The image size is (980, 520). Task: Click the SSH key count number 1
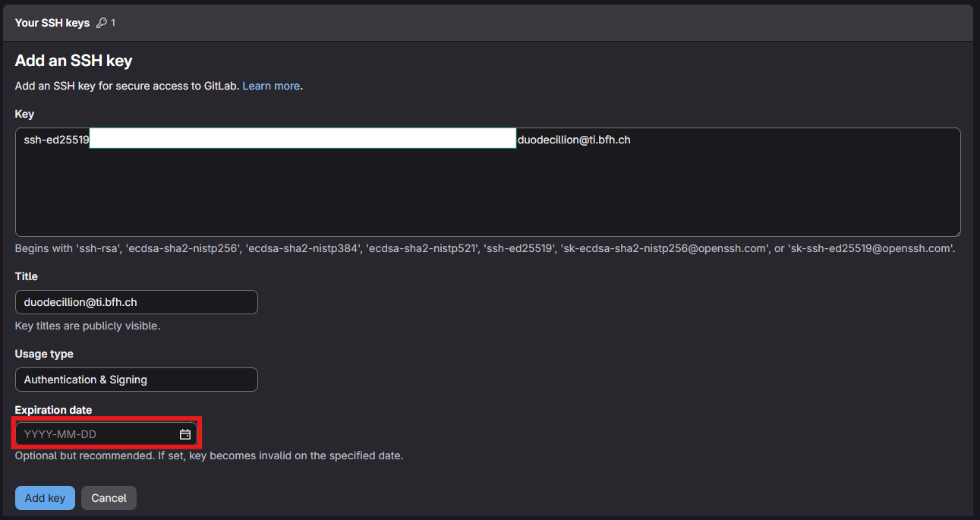(113, 23)
